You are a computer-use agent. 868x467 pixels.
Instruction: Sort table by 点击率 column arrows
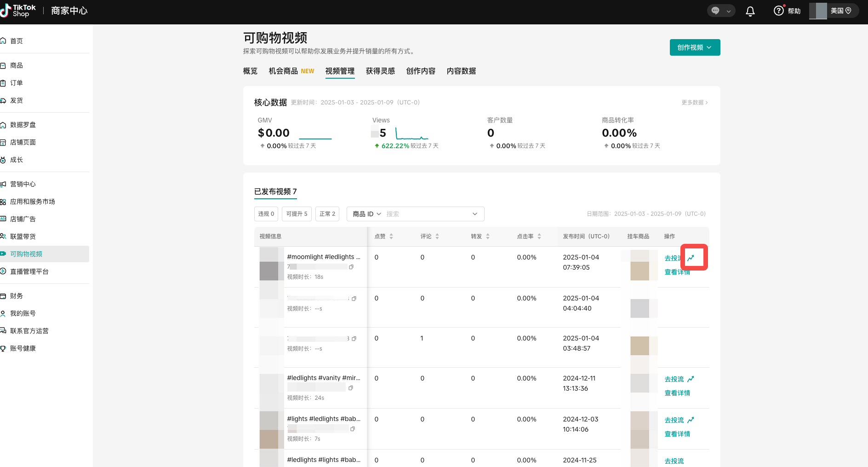coord(539,236)
